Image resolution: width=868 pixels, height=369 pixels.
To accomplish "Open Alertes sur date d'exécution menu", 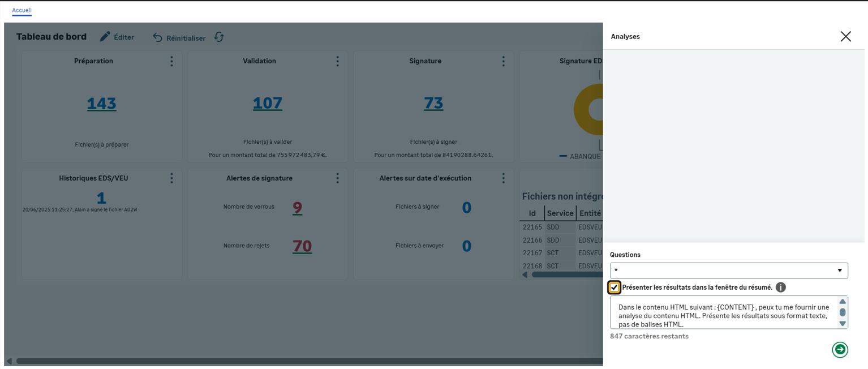I will [x=504, y=178].
